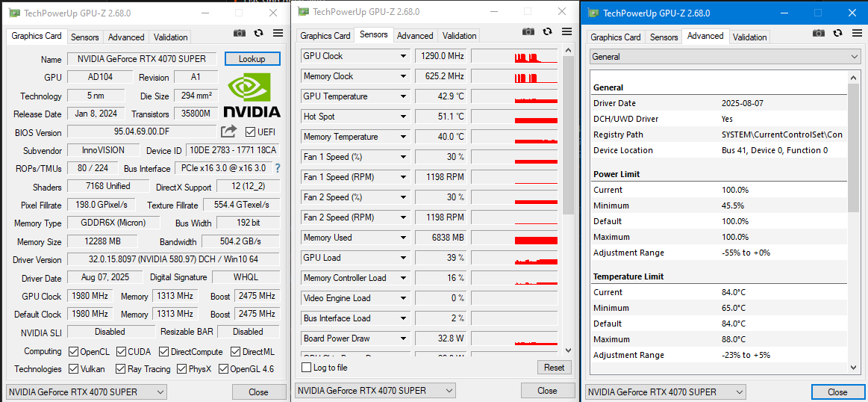Click the Device Location value in Advanced window
868x402 pixels.
[775, 150]
